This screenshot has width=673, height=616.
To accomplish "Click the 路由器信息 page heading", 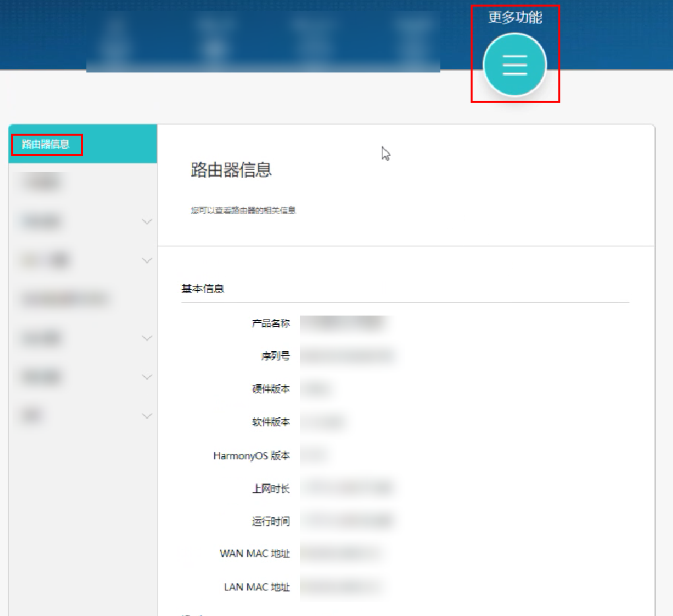I will 231,170.
